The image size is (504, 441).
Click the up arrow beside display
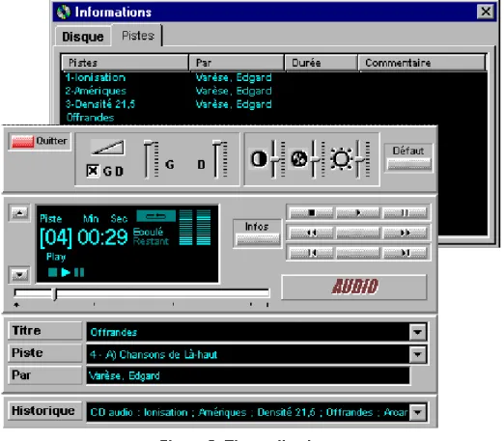(x=19, y=212)
